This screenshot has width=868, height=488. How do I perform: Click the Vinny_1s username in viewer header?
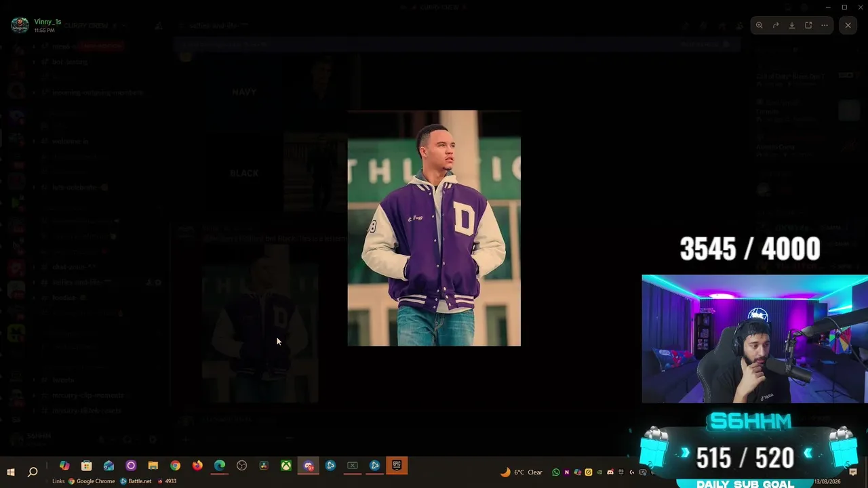[x=47, y=22]
